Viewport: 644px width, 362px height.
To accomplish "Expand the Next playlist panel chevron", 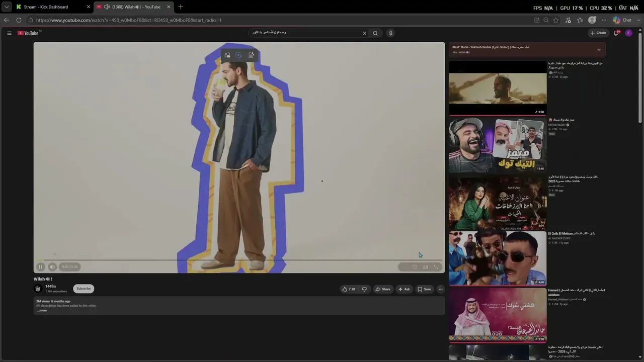I will [599, 50].
